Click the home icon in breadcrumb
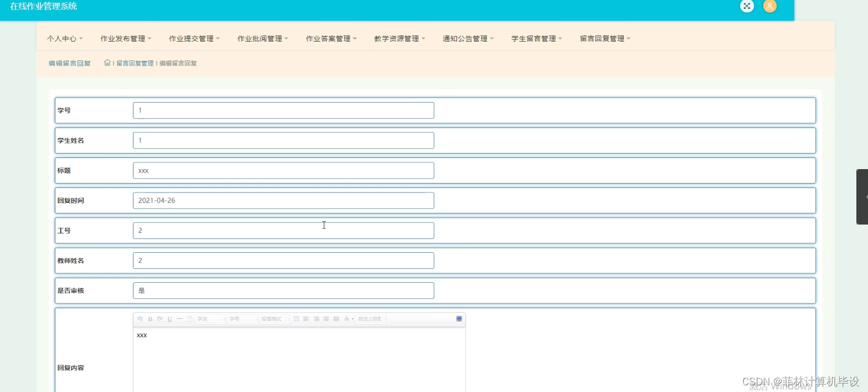Viewport: 868px width, 392px height. (107, 63)
